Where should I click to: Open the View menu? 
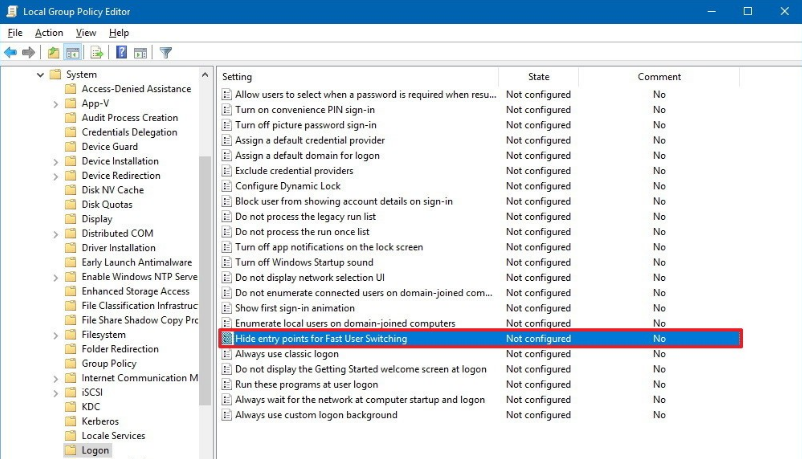(x=86, y=33)
